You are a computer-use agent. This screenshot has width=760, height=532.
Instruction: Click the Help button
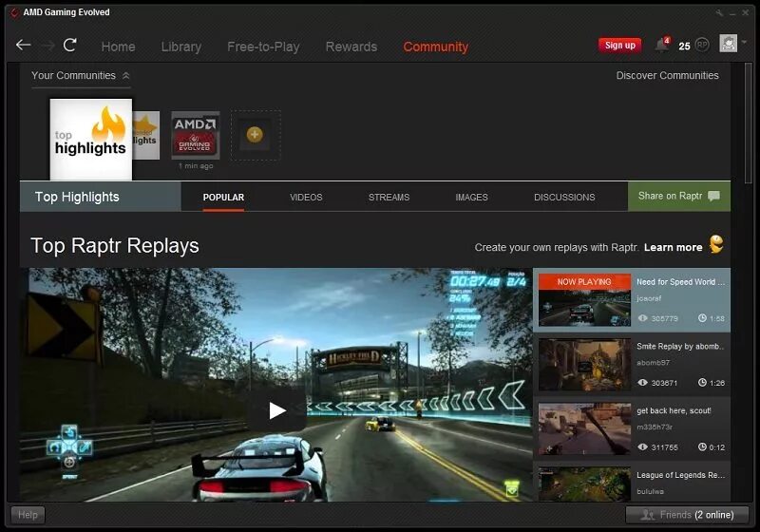(28, 515)
